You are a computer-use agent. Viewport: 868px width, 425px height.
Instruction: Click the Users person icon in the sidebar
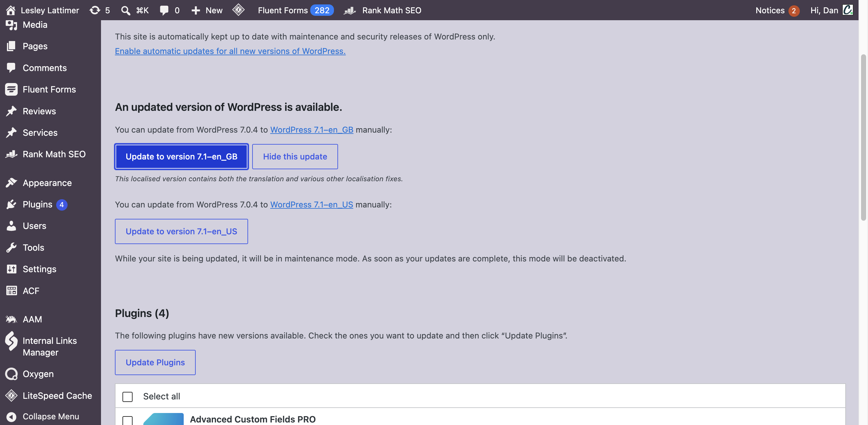coord(11,226)
